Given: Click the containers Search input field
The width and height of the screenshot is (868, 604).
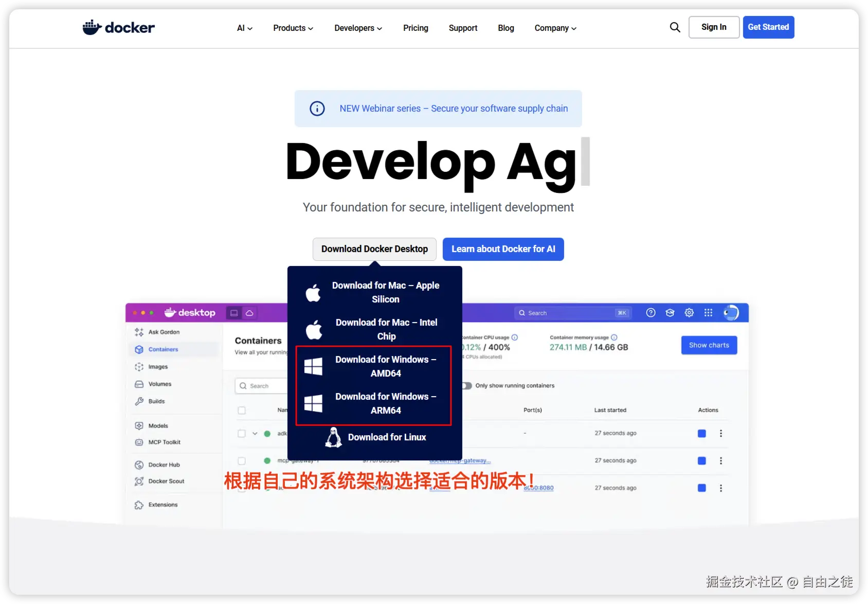Looking at the screenshot, I should coord(261,386).
